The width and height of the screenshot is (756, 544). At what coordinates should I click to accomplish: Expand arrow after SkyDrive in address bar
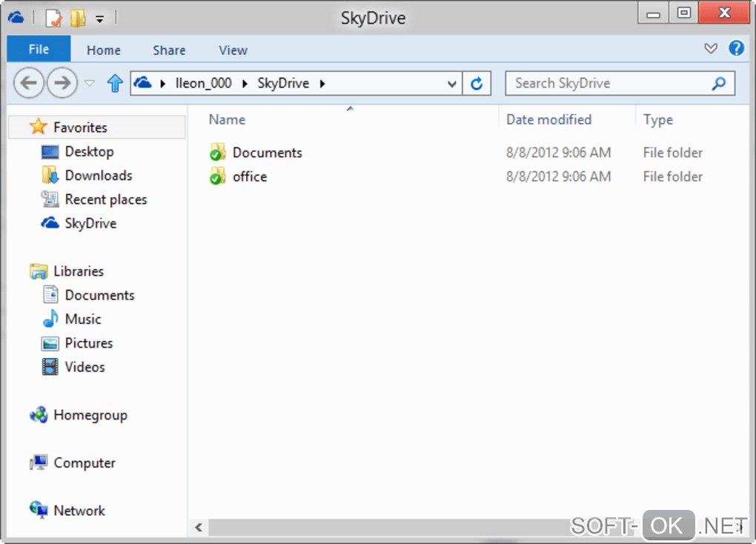click(x=322, y=84)
